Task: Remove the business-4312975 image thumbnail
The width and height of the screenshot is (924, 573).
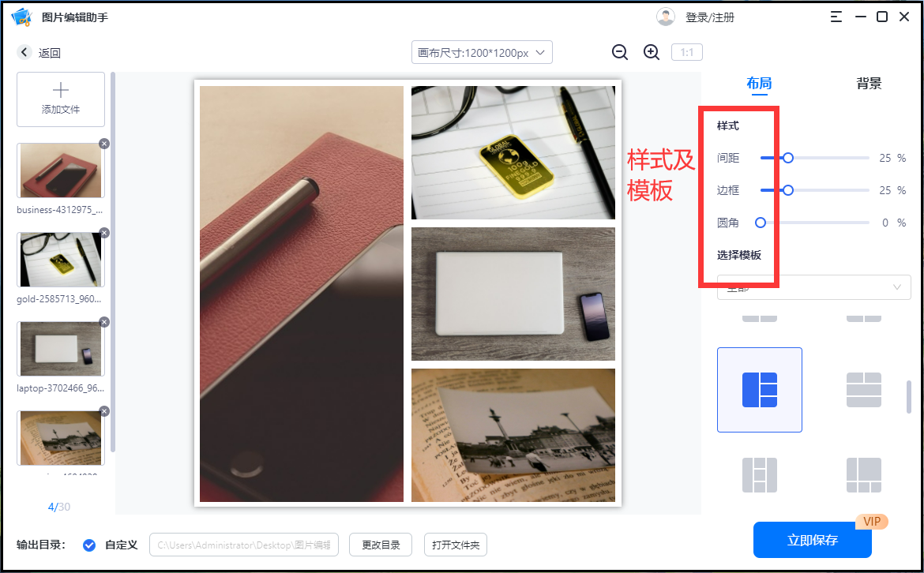Action: click(x=104, y=144)
